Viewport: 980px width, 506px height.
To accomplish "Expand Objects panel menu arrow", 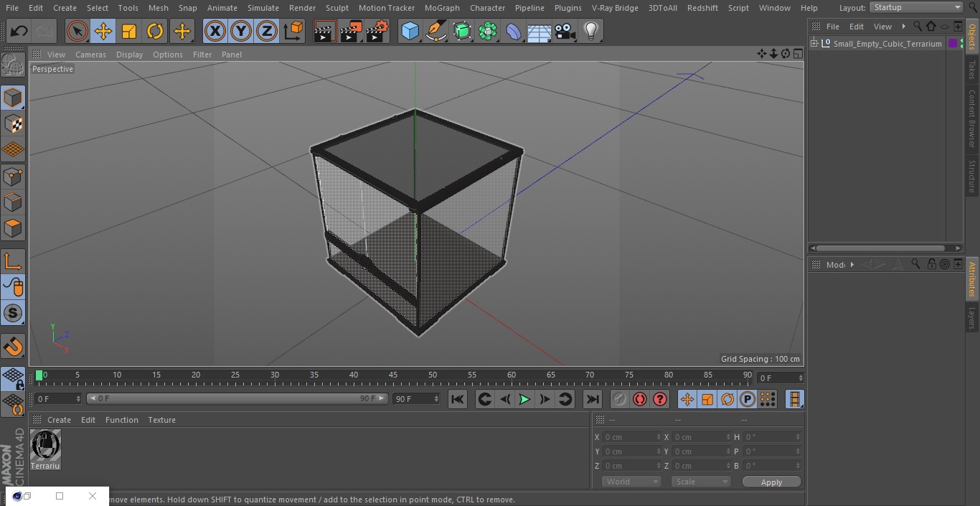I will pos(903,26).
